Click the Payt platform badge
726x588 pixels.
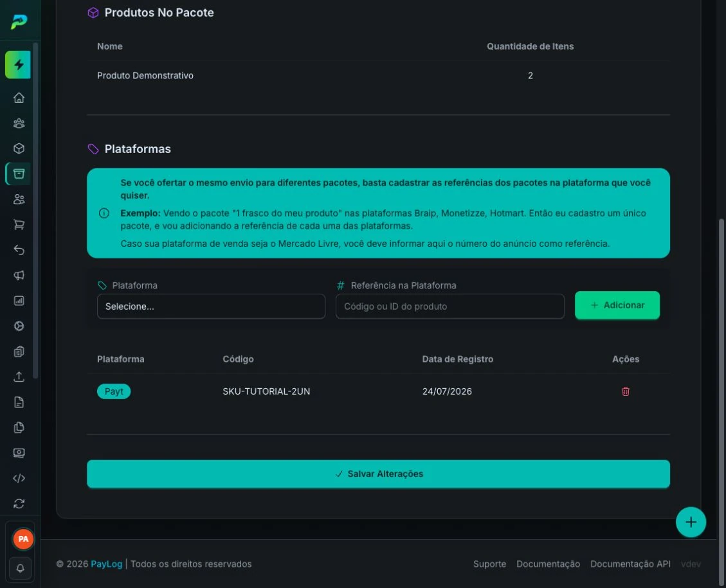click(114, 391)
